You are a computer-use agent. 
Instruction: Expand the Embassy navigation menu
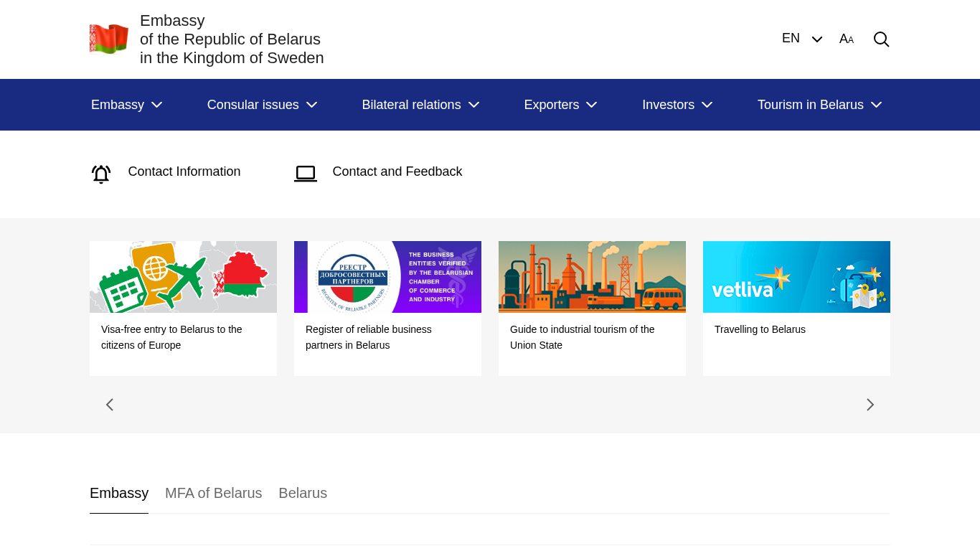pos(126,105)
